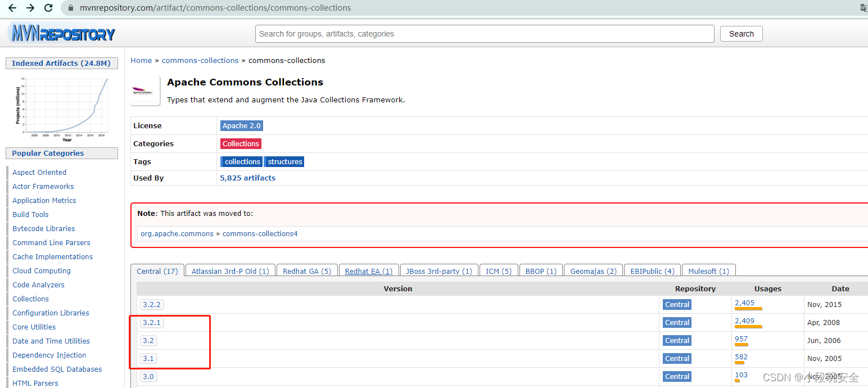Open version 3.0
This screenshot has width=868, height=388.
(x=148, y=376)
